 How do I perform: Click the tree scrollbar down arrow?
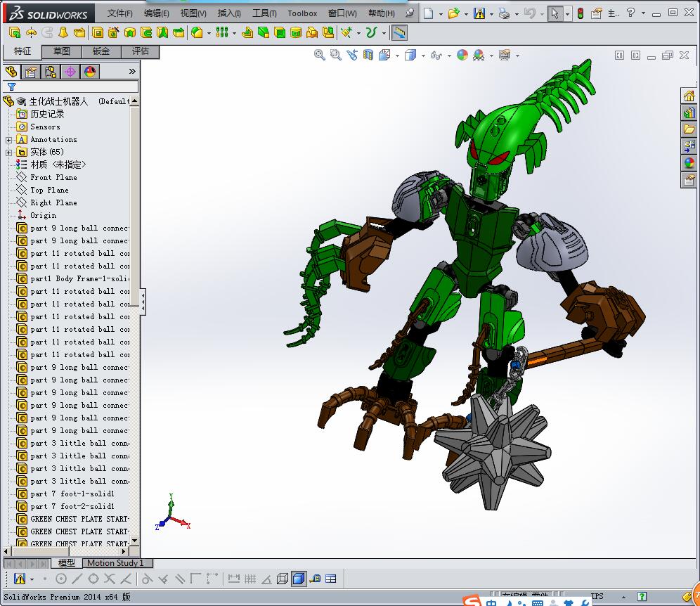click(x=134, y=541)
